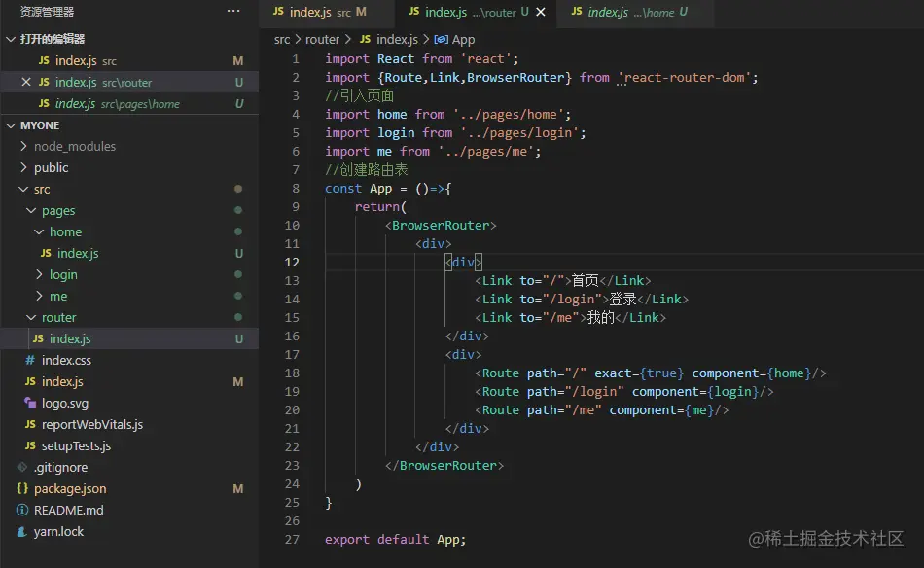The image size is (924, 568).
Task: Open the .gitignore file
Action: click(x=129, y=467)
